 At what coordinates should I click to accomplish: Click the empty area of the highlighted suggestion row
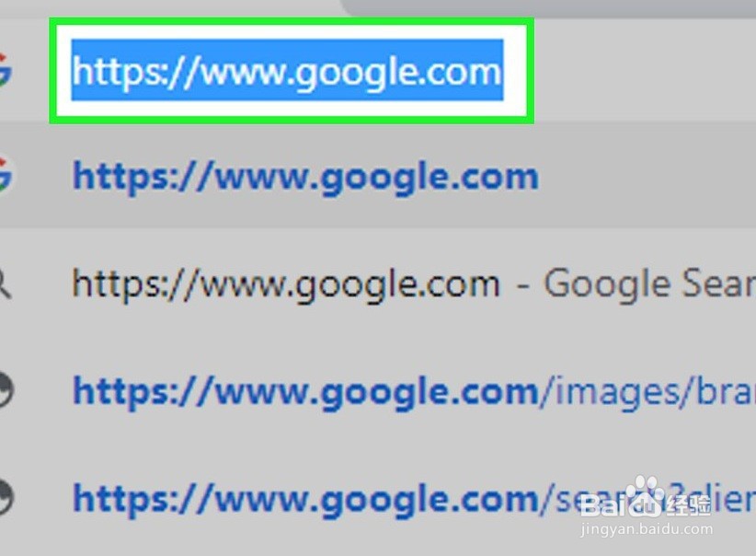tap(646, 176)
